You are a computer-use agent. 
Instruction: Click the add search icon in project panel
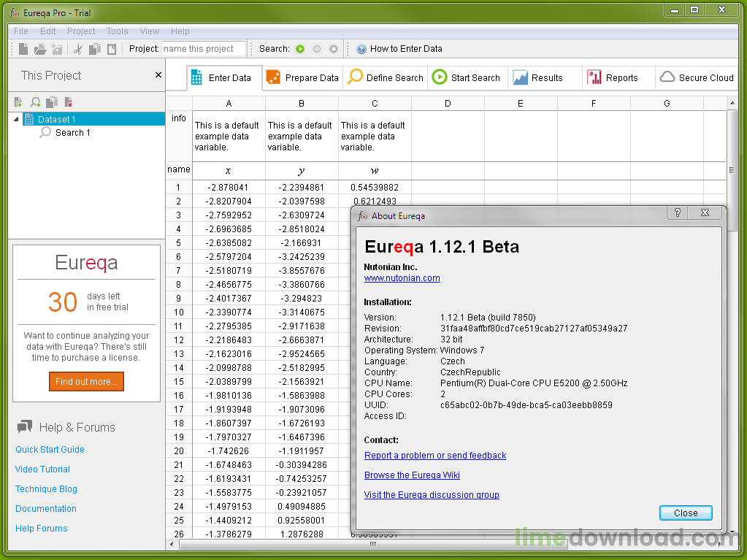[x=35, y=102]
